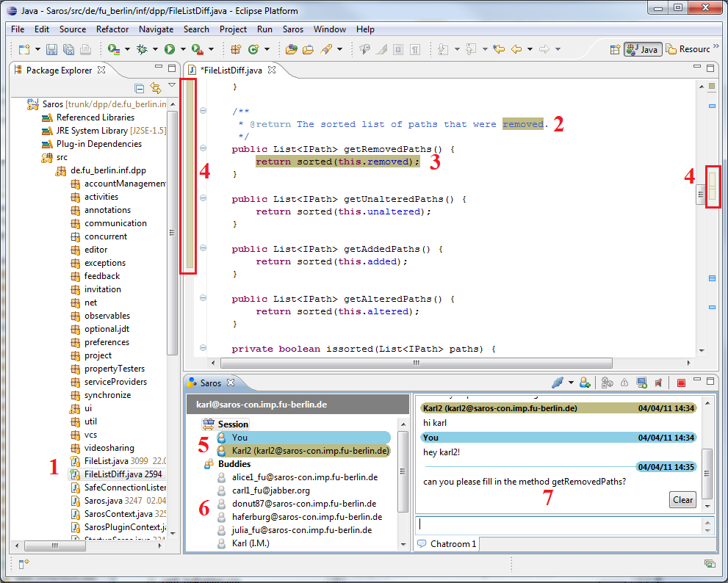Click the Open Task folder icon

click(309, 49)
